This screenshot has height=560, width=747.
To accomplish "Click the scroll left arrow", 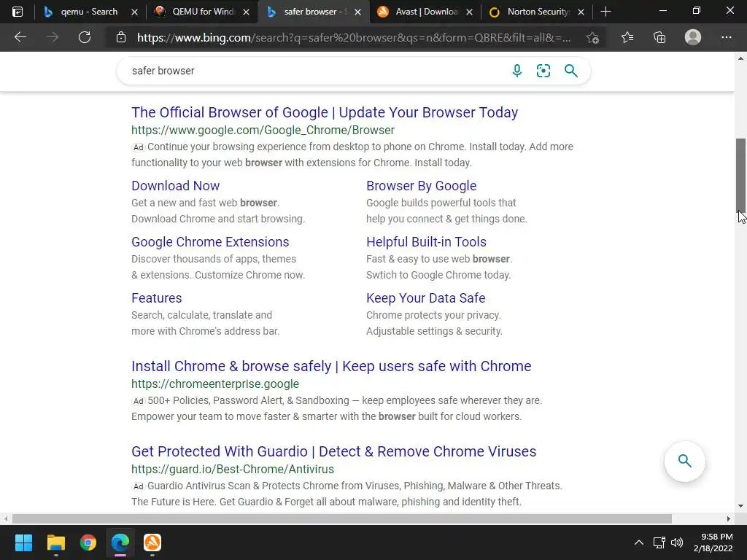I will [x=5, y=518].
